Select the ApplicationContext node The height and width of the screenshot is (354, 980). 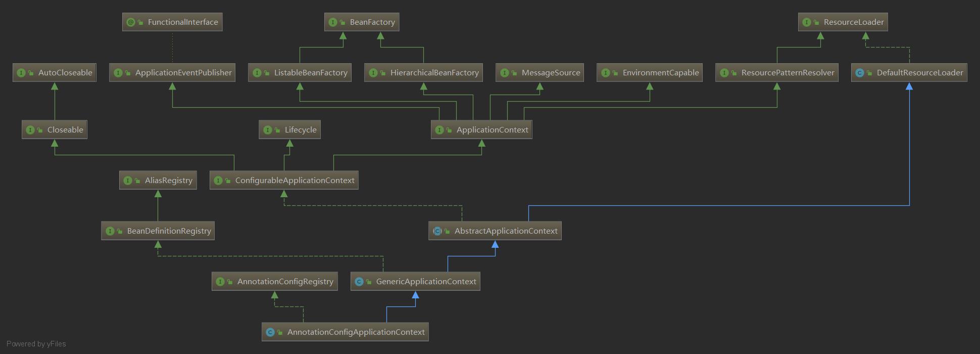click(481, 130)
